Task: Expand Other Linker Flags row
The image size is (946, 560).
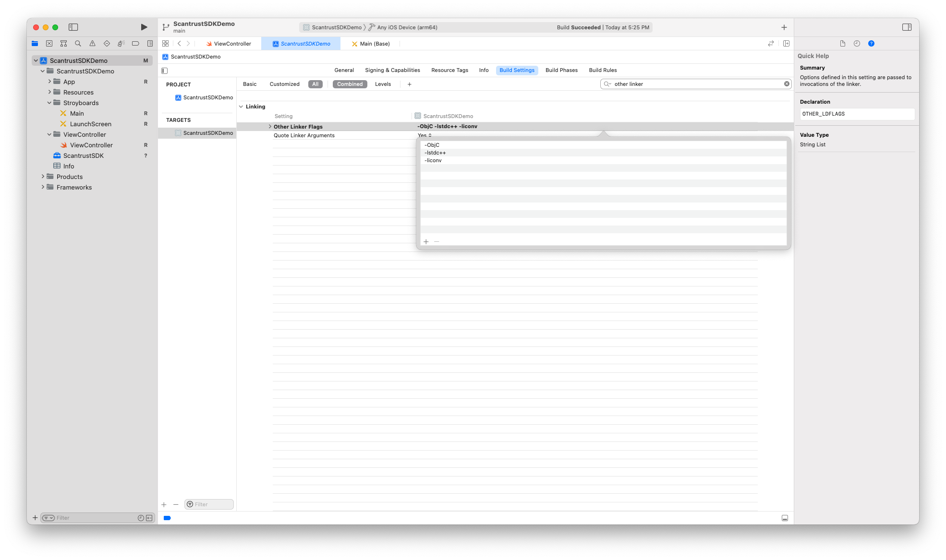Action: 270,127
